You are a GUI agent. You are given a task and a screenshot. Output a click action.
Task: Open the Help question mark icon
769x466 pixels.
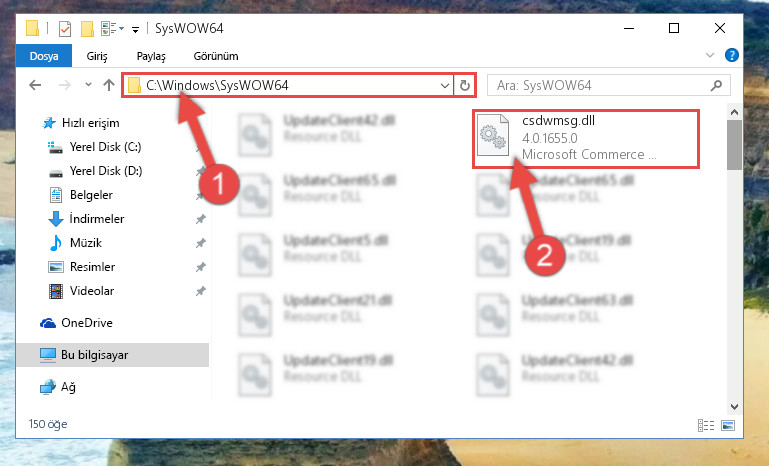(731, 55)
